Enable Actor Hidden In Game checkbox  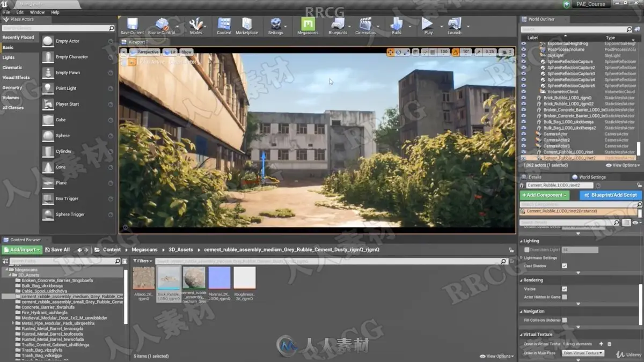pyautogui.click(x=564, y=297)
